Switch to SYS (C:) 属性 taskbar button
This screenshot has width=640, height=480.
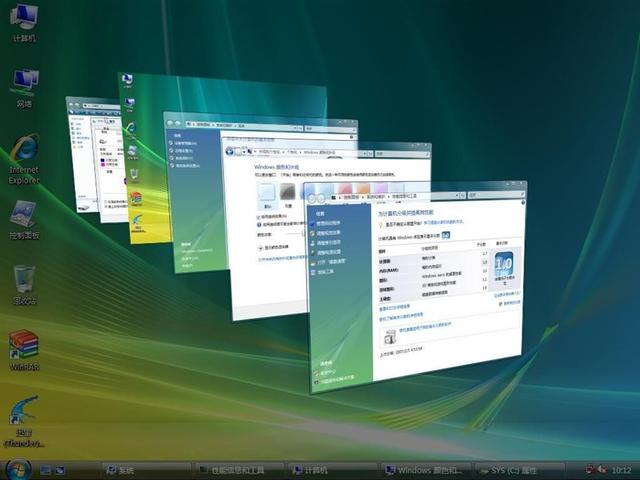point(521,469)
